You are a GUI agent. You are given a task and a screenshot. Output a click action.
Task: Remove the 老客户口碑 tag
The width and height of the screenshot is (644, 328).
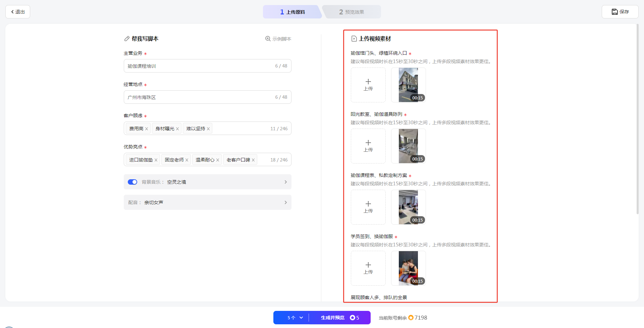pyautogui.click(x=253, y=160)
